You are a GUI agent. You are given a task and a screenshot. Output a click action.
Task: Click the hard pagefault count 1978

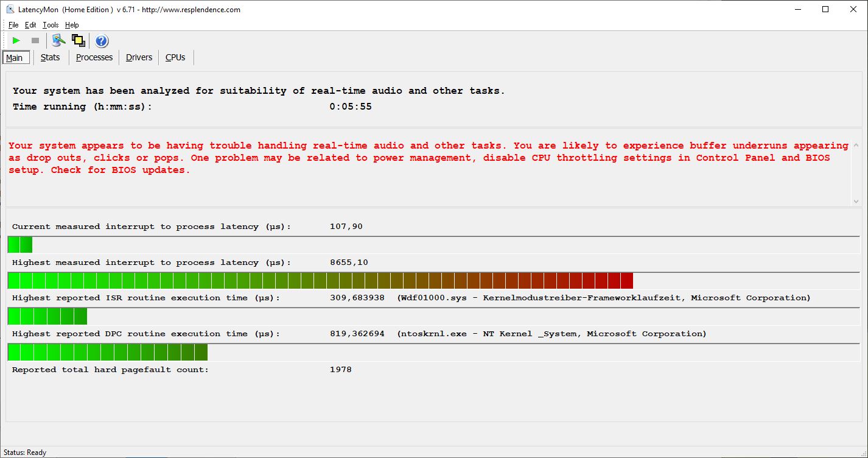click(x=341, y=370)
